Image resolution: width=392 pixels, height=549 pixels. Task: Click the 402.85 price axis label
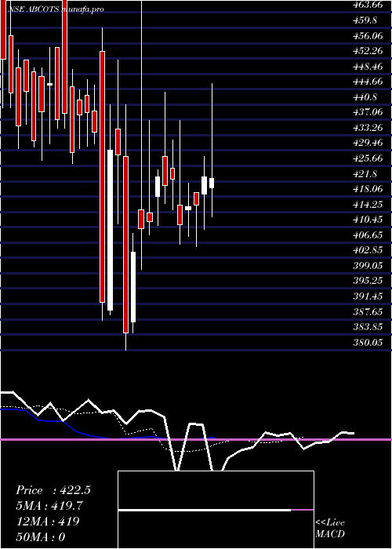pos(368,251)
